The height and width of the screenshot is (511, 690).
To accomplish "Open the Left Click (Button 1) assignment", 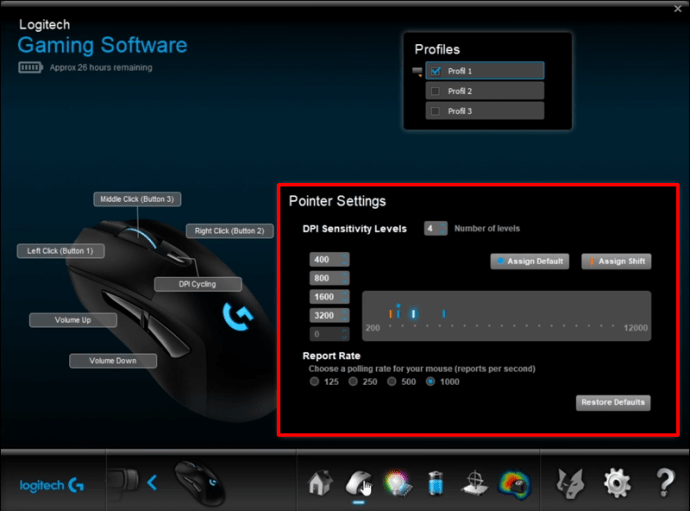I will [60, 251].
